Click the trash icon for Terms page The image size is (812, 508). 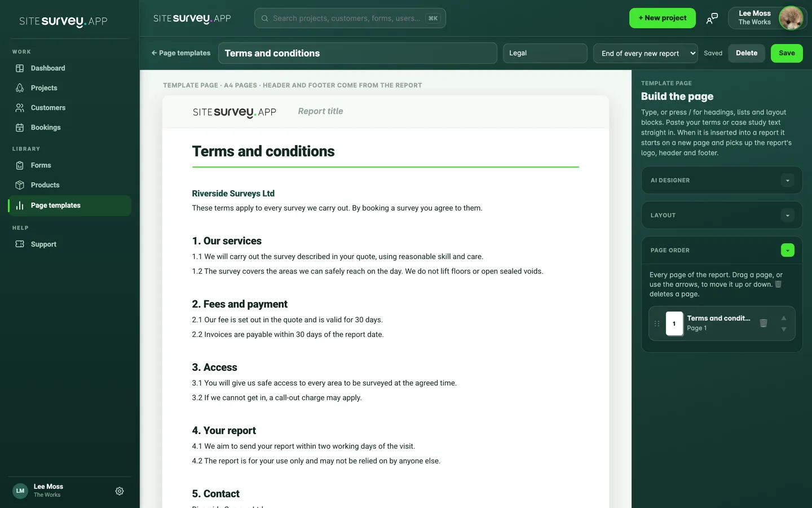[764, 323]
